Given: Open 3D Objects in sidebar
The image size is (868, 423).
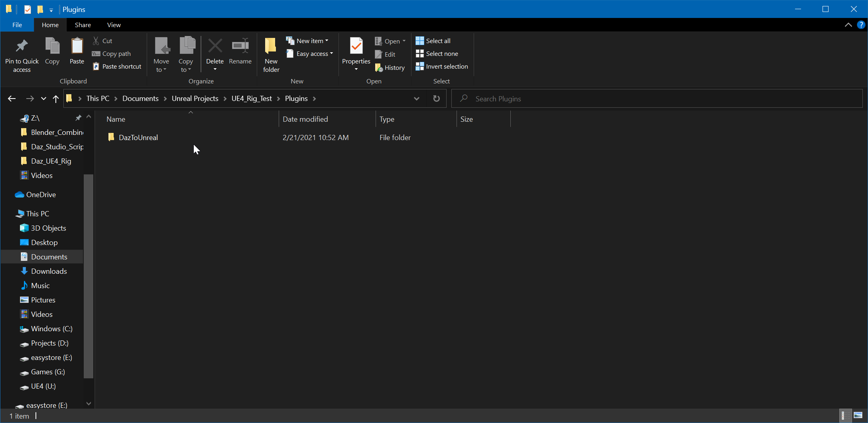Looking at the screenshot, I should [x=43, y=228].
